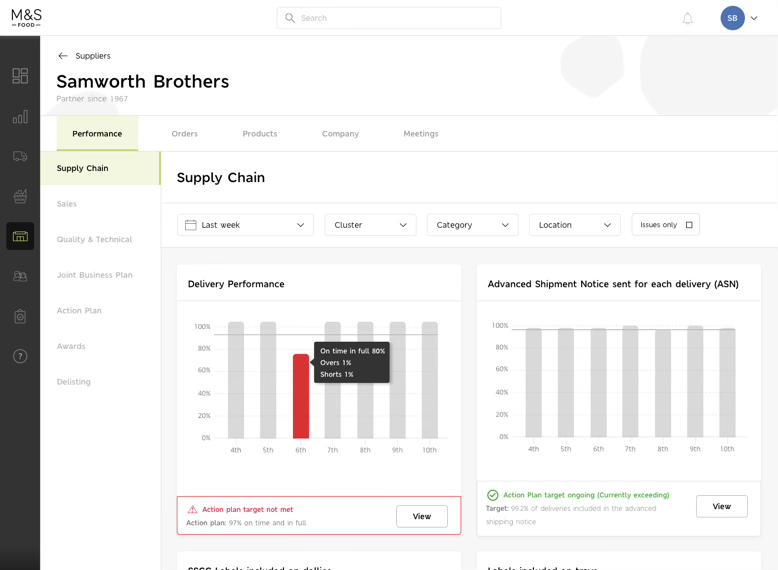Click the calendar icon in Last week filter

pyautogui.click(x=191, y=225)
